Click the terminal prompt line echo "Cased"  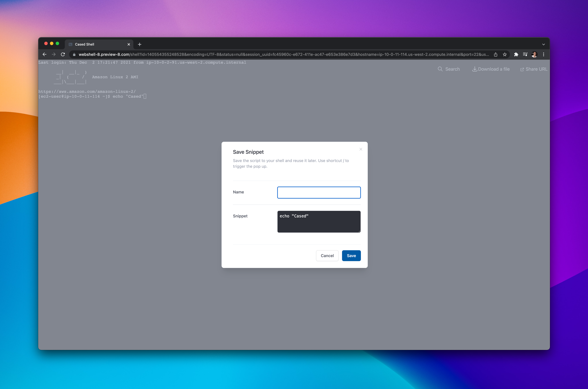(x=92, y=96)
